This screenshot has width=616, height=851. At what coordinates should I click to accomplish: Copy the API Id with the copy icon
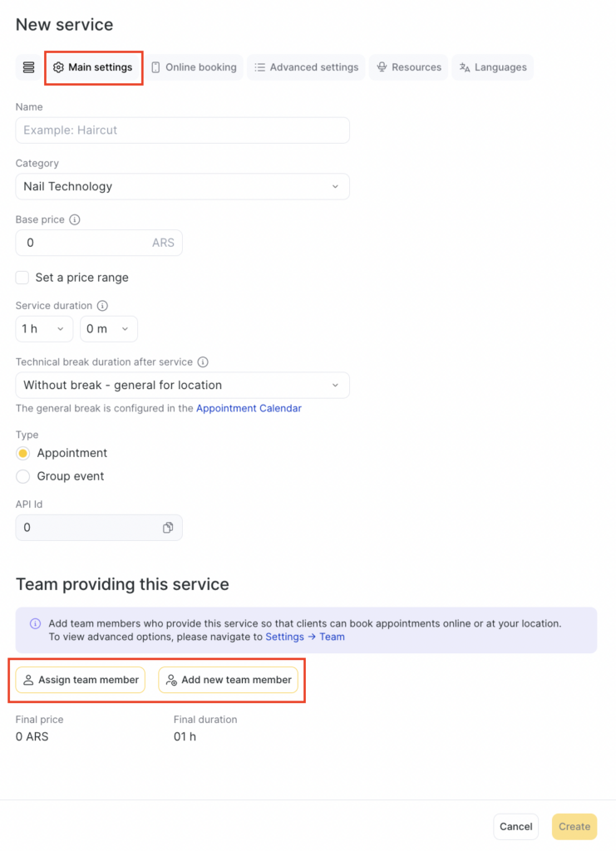pos(168,528)
